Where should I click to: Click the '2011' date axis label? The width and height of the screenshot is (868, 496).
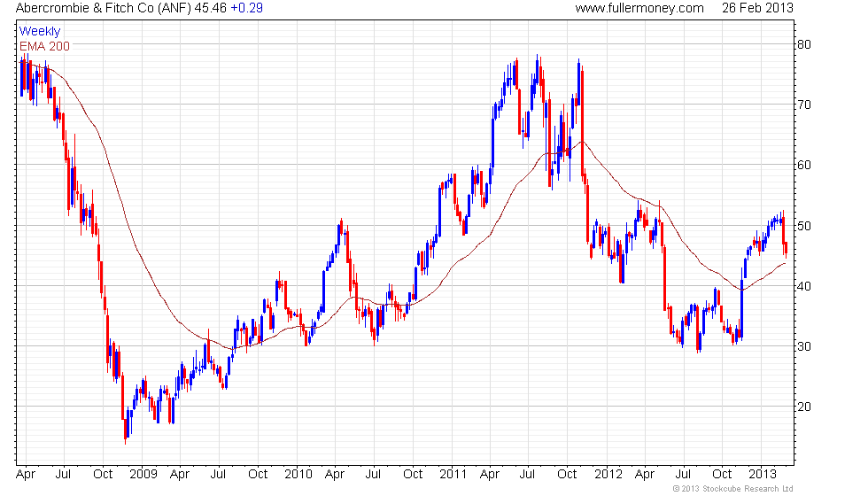click(453, 475)
